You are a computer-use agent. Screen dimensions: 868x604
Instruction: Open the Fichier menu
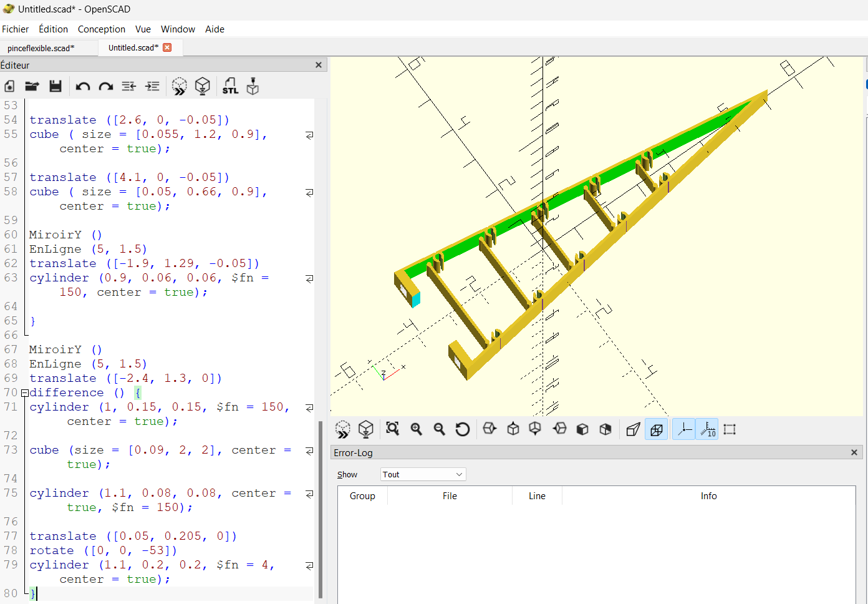pyautogui.click(x=15, y=29)
